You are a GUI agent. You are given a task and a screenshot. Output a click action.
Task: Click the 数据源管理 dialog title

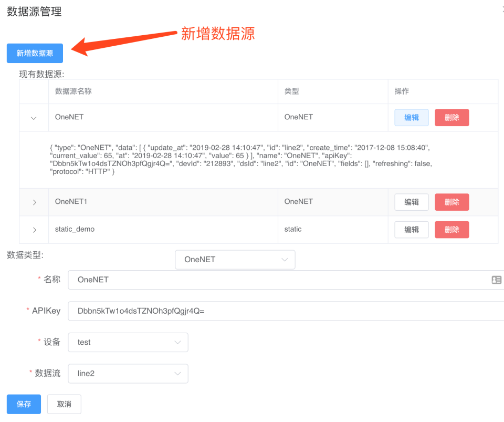pos(34,12)
